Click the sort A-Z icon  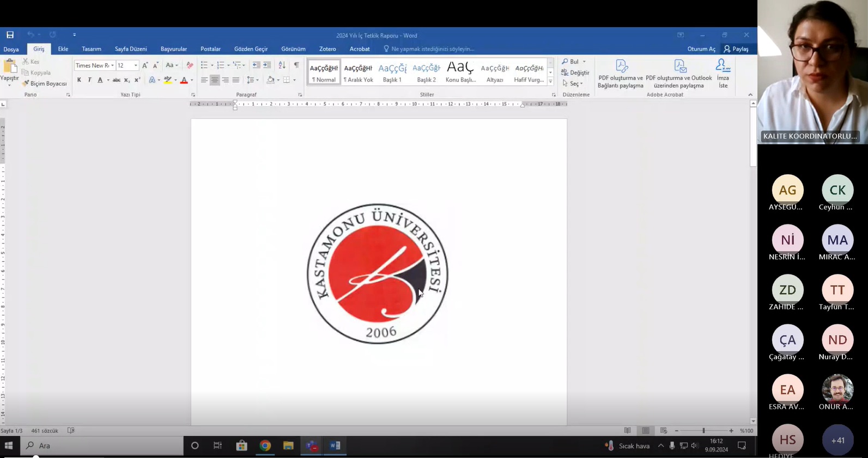(282, 65)
